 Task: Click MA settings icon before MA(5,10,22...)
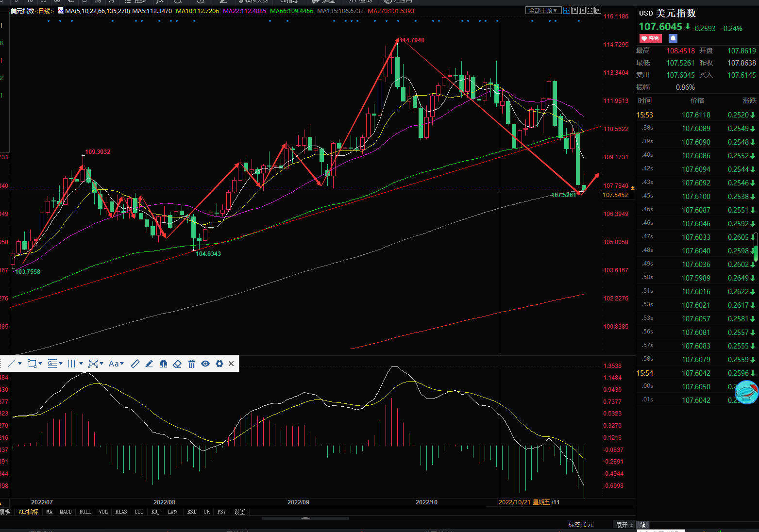point(61,10)
